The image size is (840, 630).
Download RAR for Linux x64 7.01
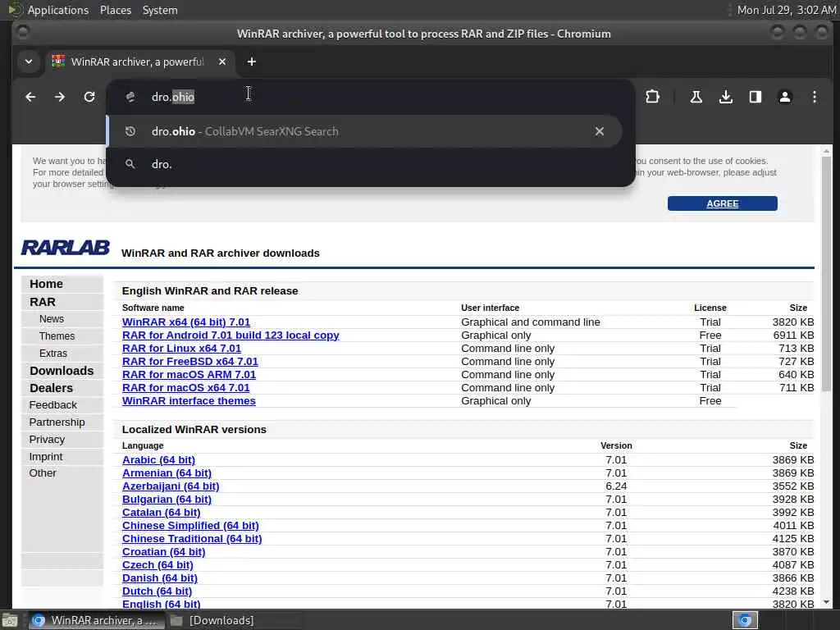pyautogui.click(x=181, y=348)
